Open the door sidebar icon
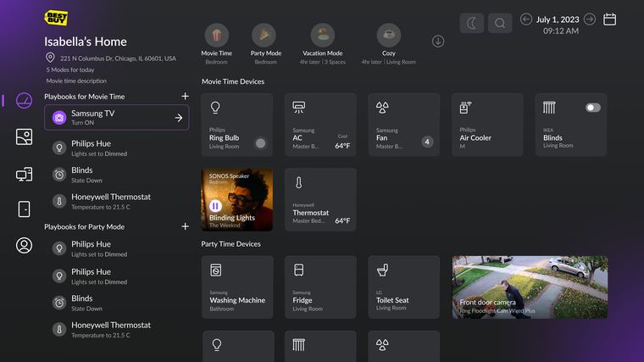 tap(24, 209)
